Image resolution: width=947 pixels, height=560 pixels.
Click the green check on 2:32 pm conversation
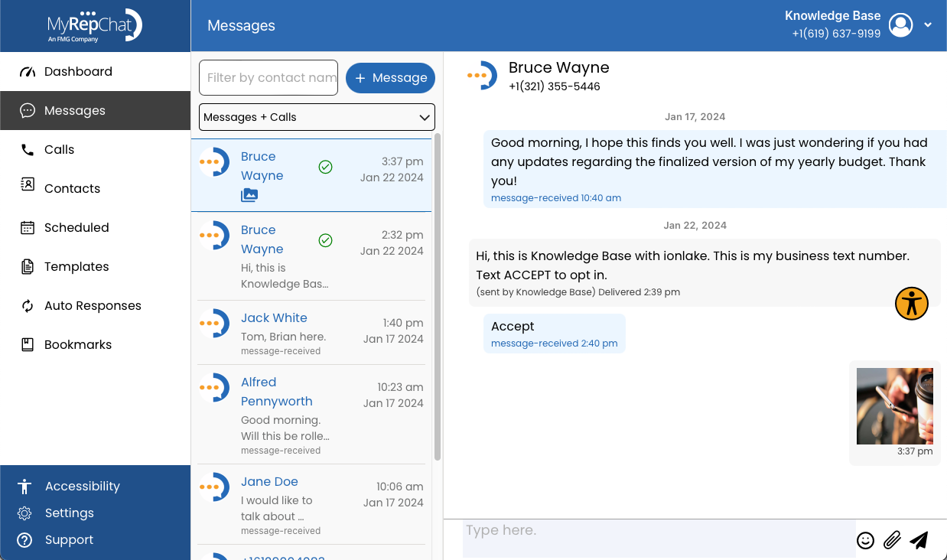point(325,240)
